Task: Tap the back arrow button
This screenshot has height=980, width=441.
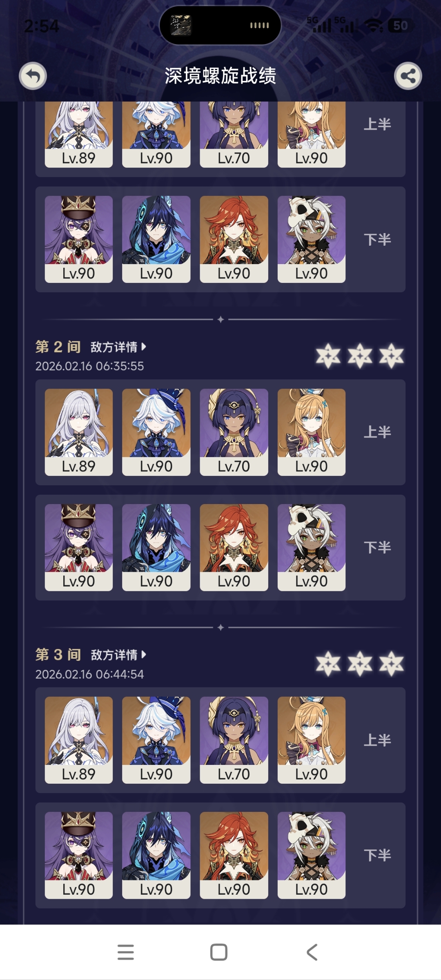Action: click(x=33, y=76)
